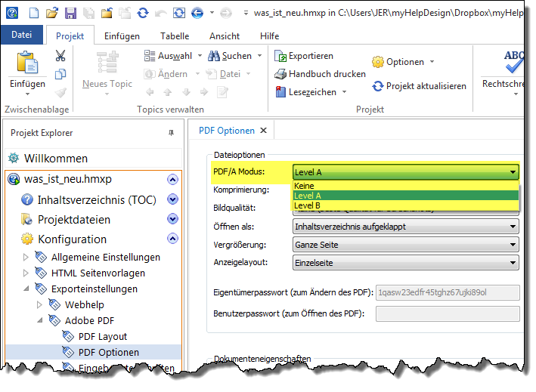Screen dimensions: 536x392
Task: Choose Keine in the PDF/A dropdown list
Action: point(304,186)
